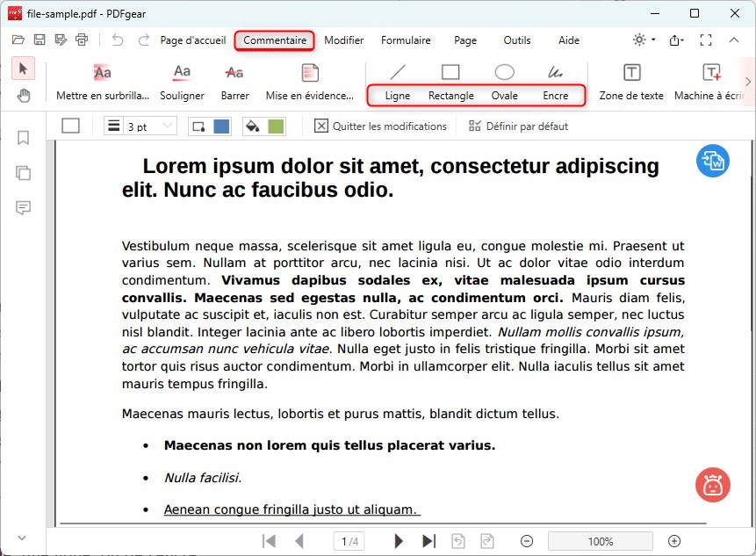Click the page number input field
756x556 pixels.
tap(349, 541)
